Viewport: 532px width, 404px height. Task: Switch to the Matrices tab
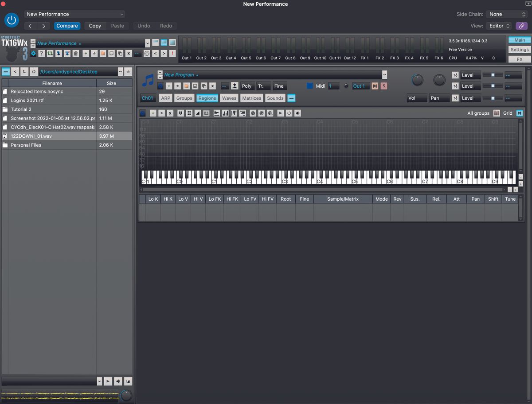pos(251,98)
